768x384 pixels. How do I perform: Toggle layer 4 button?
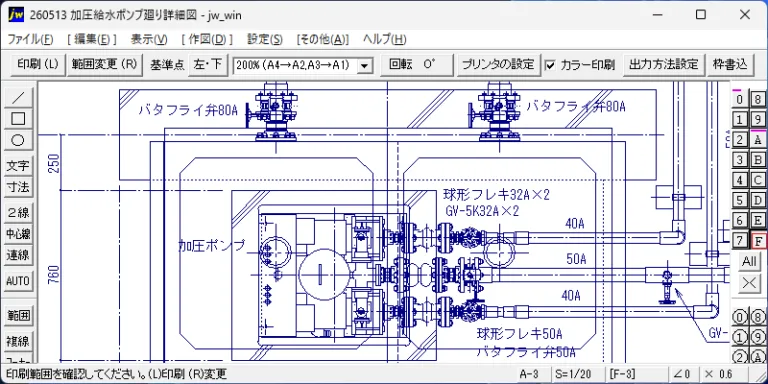pyautogui.click(x=739, y=180)
